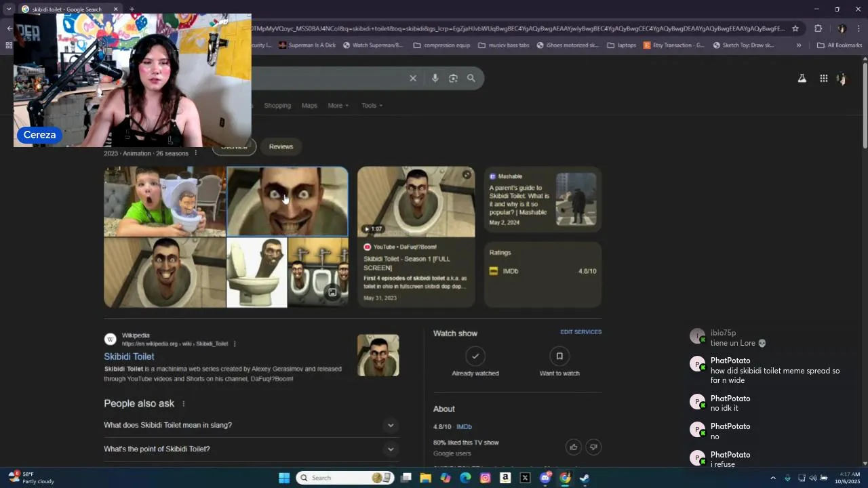Expand the More search filters menu
868x488 pixels.
pos(338,106)
